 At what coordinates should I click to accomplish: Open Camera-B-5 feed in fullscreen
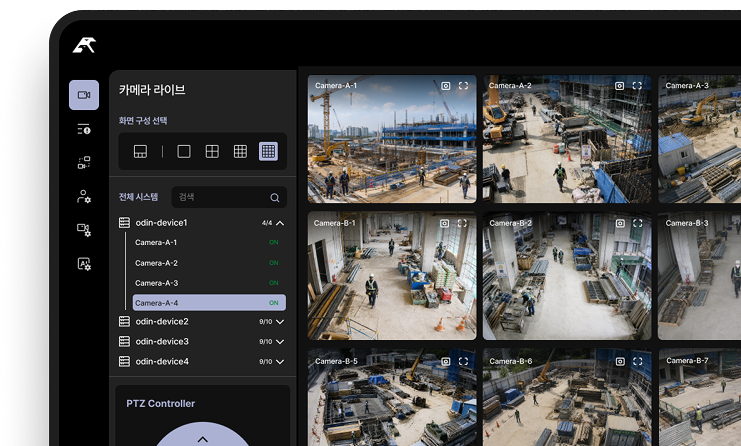click(464, 361)
